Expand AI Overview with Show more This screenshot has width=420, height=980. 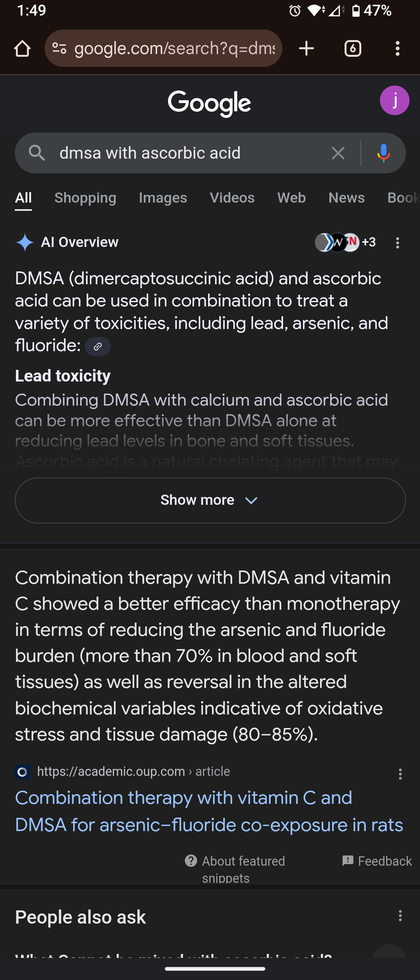tap(210, 500)
